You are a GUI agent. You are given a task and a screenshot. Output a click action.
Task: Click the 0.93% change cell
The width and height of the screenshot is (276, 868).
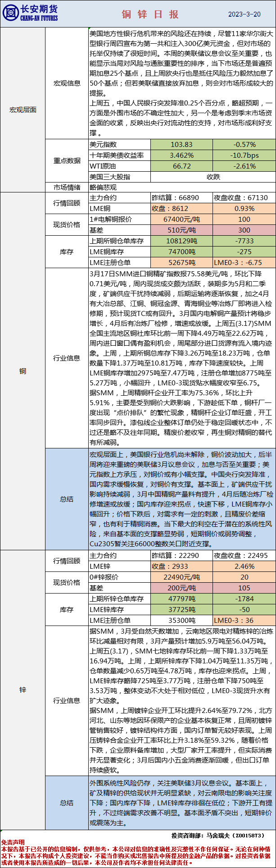point(244,209)
